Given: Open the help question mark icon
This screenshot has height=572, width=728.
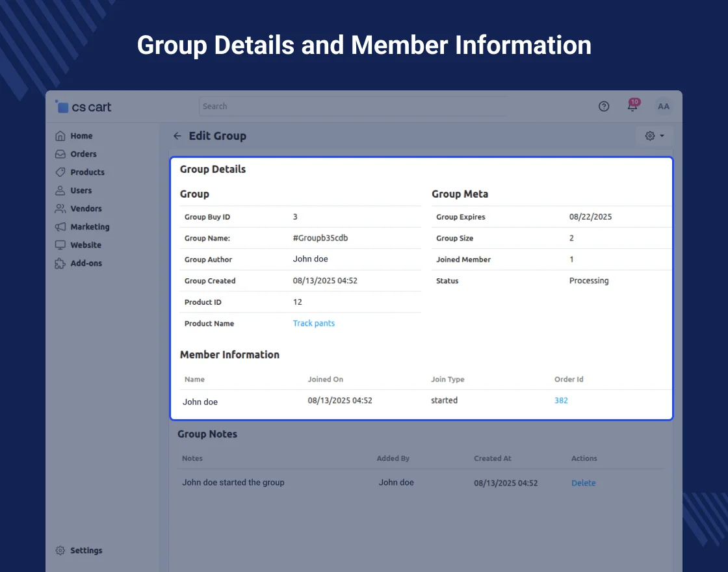Looking at the screenshot, I should point(604,107).
